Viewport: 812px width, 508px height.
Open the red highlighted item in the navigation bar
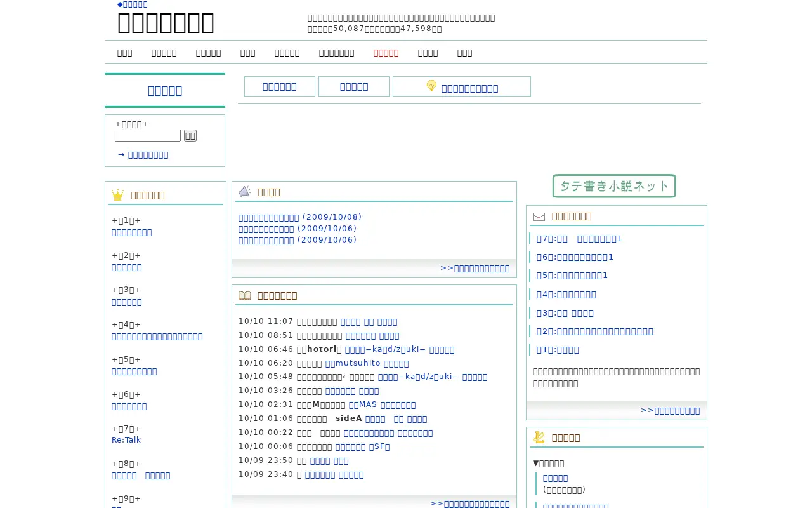[386, 53]
